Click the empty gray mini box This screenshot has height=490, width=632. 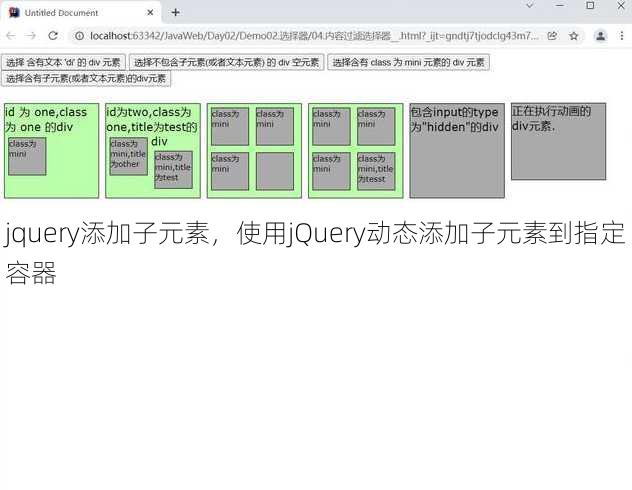pyautogui.click(x=275, y=171)
